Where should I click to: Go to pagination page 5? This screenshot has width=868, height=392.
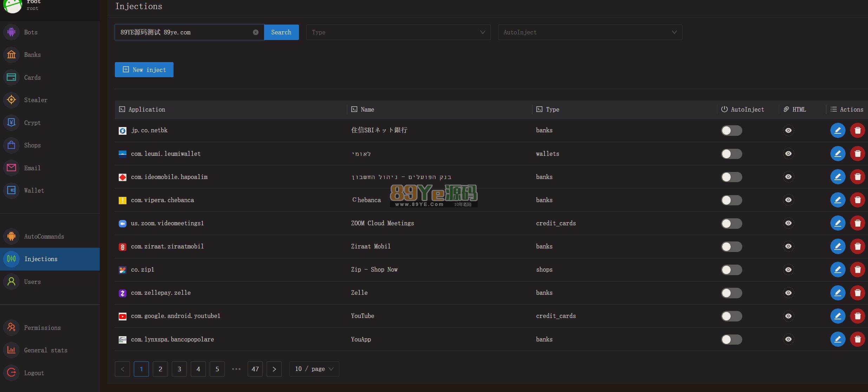(217, 369)
